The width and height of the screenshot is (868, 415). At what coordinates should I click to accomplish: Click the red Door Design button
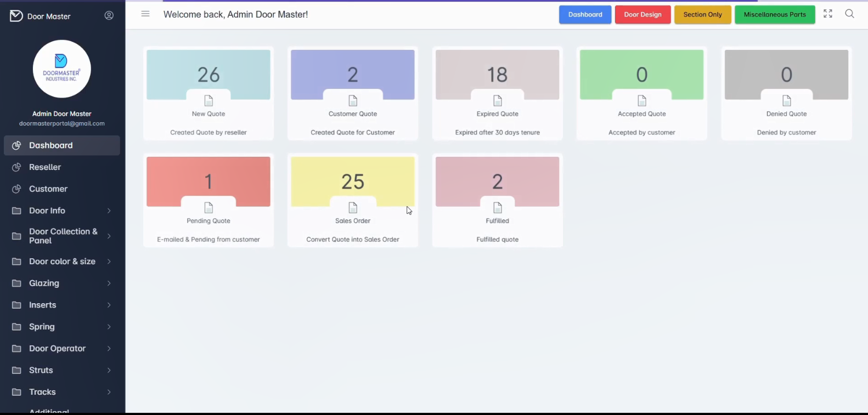pyautogui.click(x=642, y=15)
